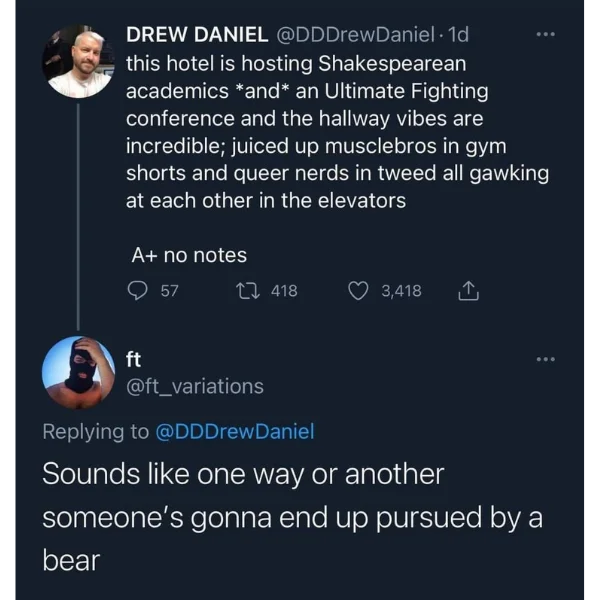This screenshot has width=600, height=600.
Task: Click the Shakespearean academics tweet text
Action: pyautogui.click(x=338, y=132)
